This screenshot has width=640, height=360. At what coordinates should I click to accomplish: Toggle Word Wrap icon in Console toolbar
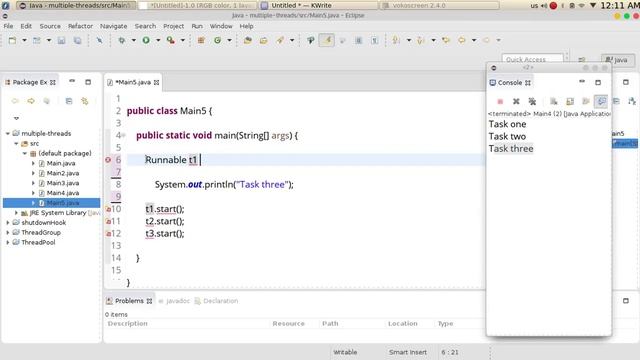point(586,101)
